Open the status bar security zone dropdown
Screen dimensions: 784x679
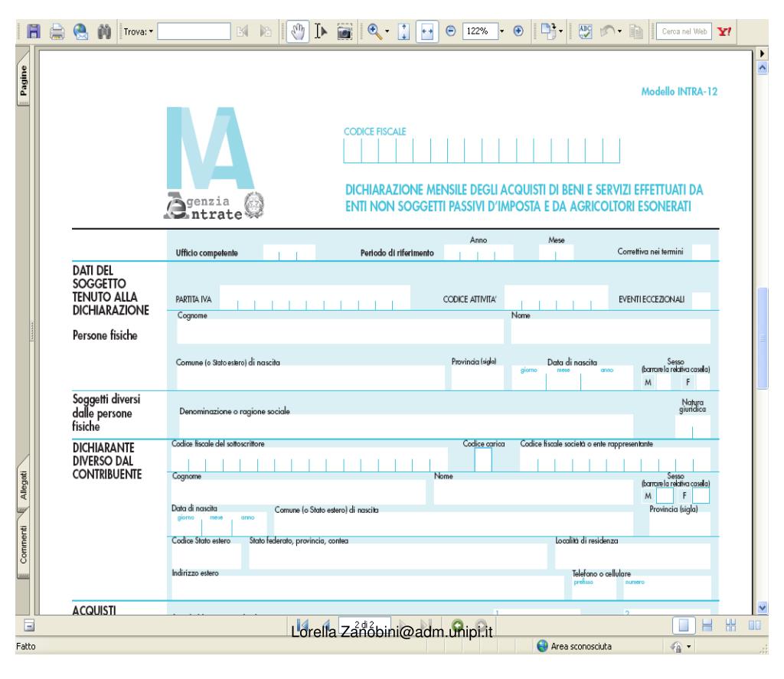[689, 647]
